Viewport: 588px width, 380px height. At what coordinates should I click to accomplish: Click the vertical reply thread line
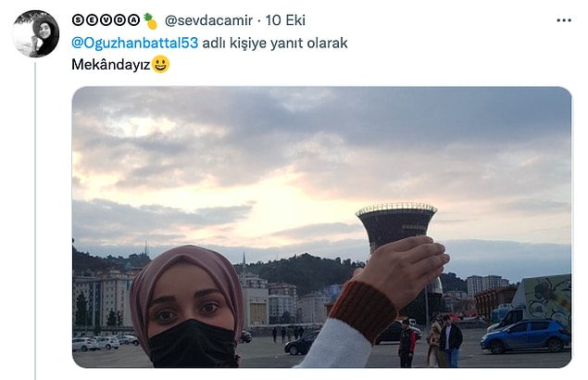35,221
